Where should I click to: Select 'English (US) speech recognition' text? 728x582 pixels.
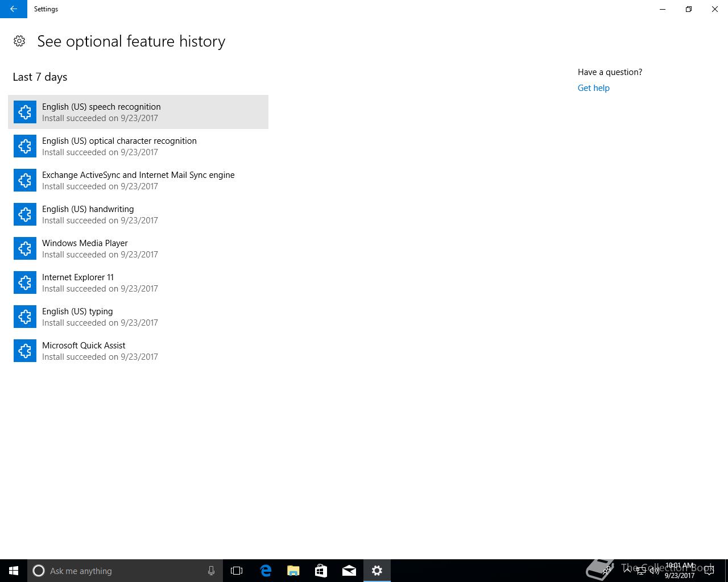click(101, 107)
